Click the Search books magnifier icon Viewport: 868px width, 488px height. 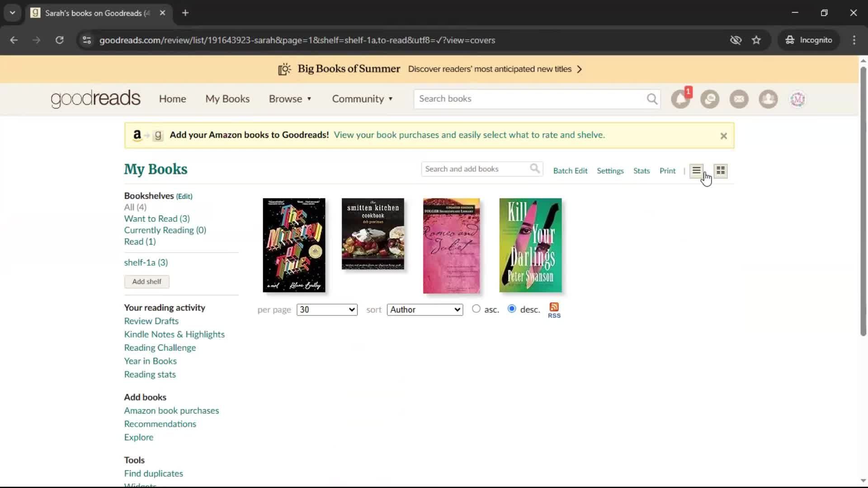pos(651,99)
